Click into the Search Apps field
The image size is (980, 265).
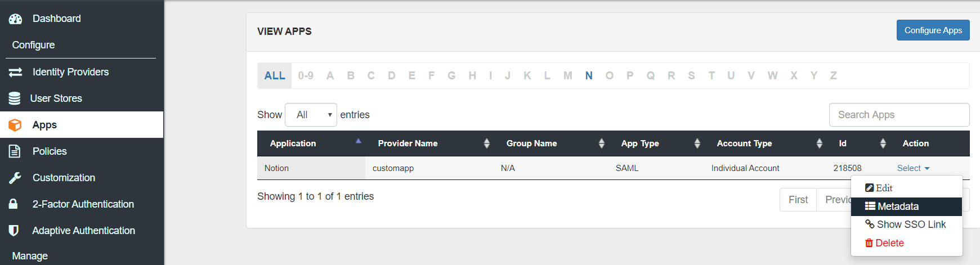click(x=899, y=115)
